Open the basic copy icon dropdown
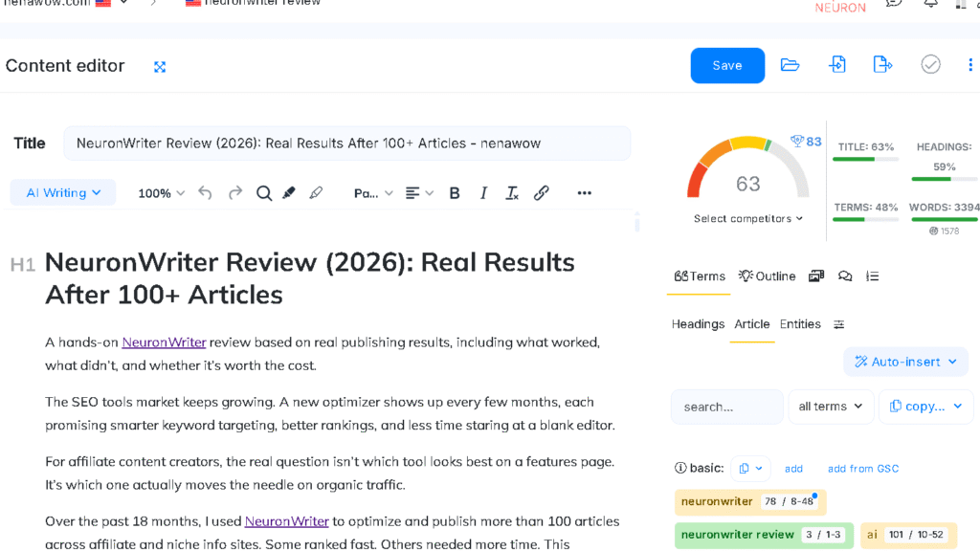The width and height of the screenshot is (980, 551). pyautogui.click(x=750, y=469)
